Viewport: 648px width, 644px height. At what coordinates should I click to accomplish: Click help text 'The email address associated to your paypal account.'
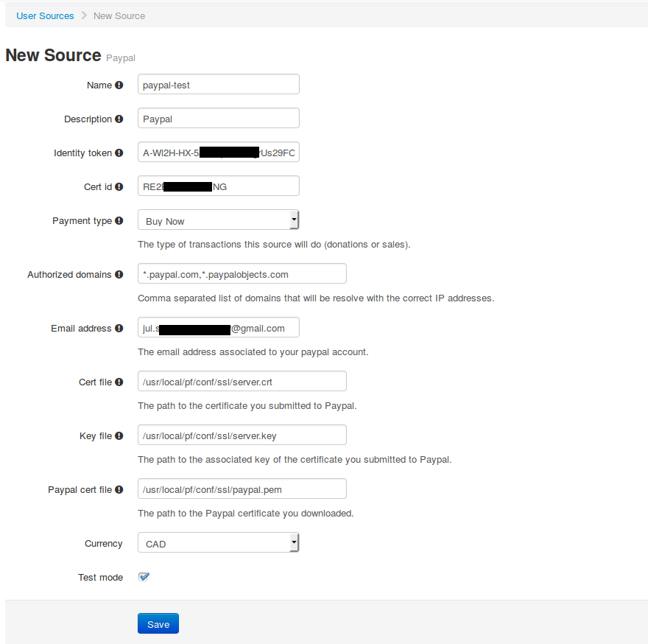pyautogui.click(x=253, y=352)
